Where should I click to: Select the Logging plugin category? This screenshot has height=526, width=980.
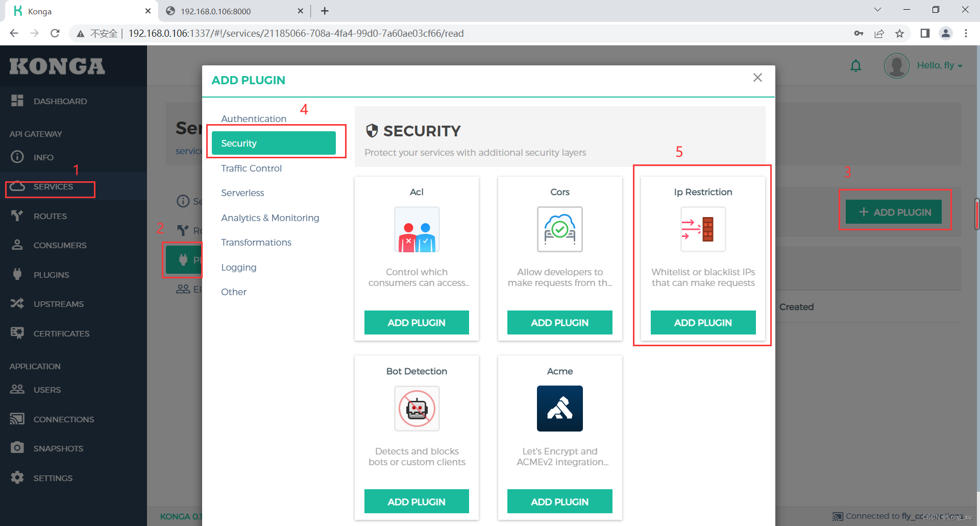239,267
